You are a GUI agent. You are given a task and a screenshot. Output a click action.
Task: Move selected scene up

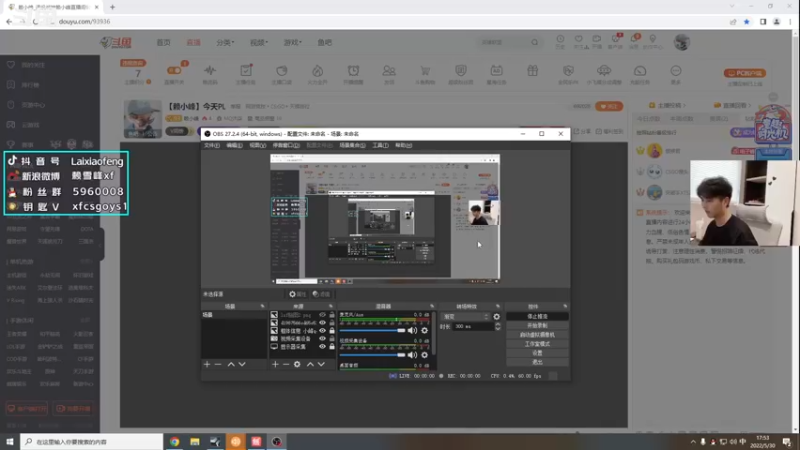pyautogui.click(x=231, y=364)
